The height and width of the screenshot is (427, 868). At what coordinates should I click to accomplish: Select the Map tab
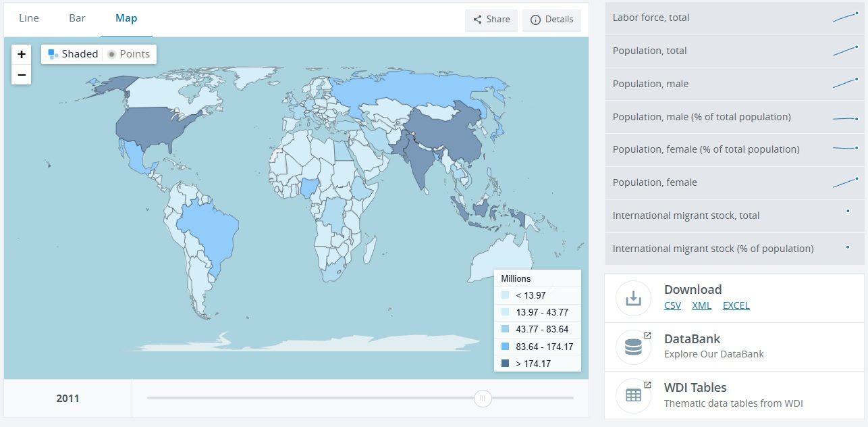(126, 18)
